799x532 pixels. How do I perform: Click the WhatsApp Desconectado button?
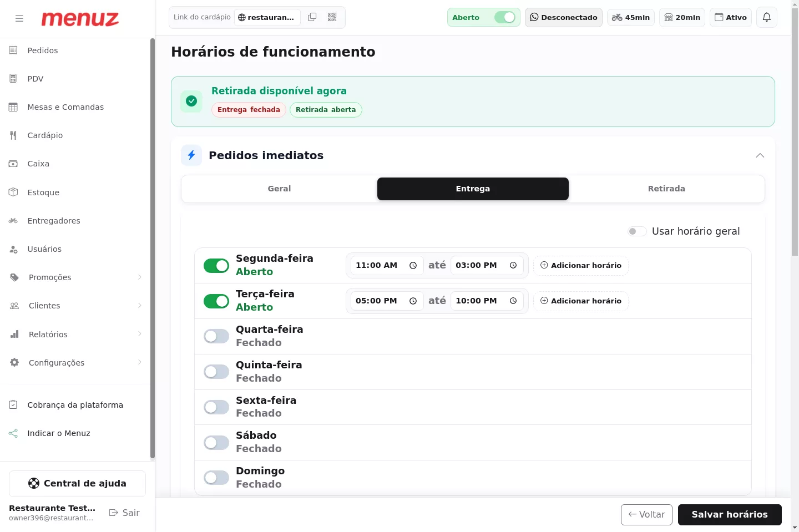tap(564, 17)
